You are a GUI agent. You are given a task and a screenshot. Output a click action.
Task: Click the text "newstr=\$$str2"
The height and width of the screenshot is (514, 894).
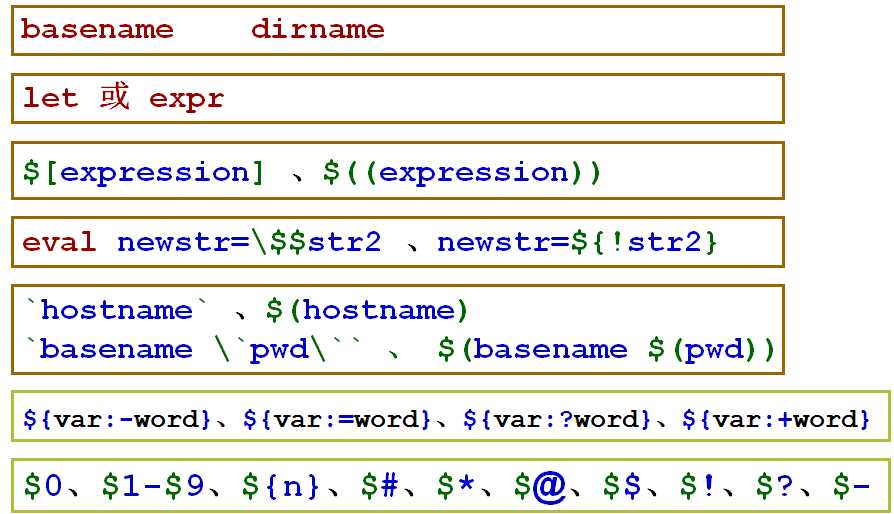(x=249, y=242)
